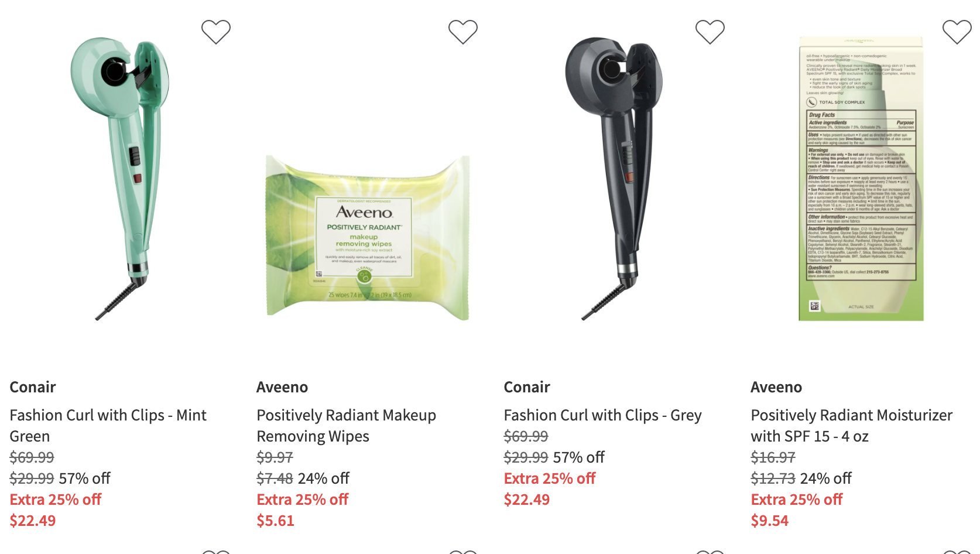Click the $9.54 sale price for moisturizer
Viewport: 980px width, 554px height.
[769, 521]
